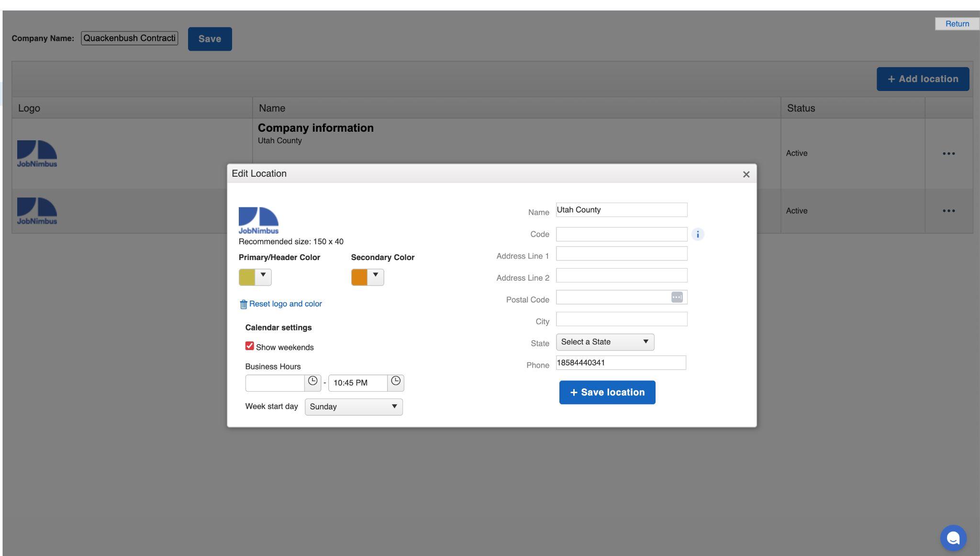Open the chat support bubble
980x556 pixels.
(x=953, y=538)
